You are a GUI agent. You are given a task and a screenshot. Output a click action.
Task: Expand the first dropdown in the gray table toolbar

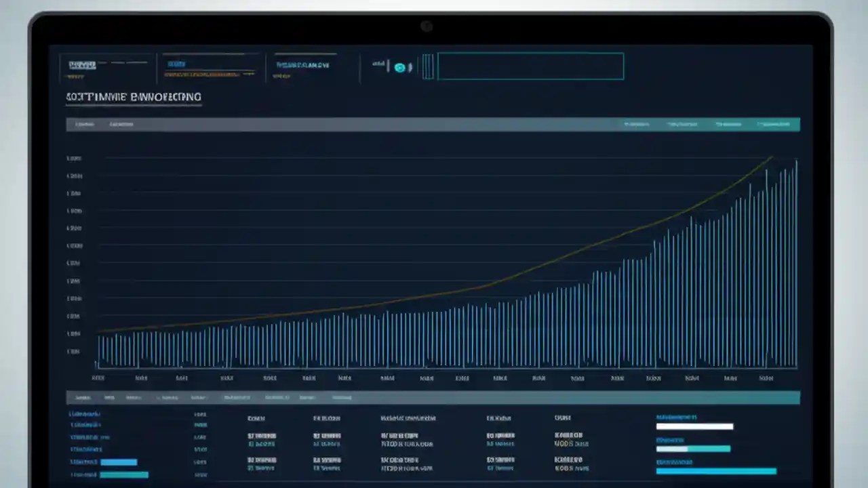pyautogui.click(x=82, y=398)
